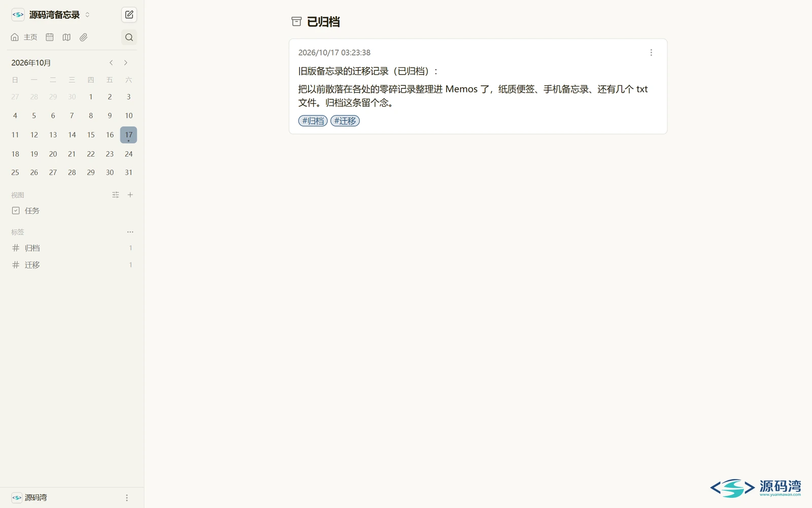Open the calendar icon beside 主页
The width and height of the screenshot is (812, 508).
coord(50,37)
